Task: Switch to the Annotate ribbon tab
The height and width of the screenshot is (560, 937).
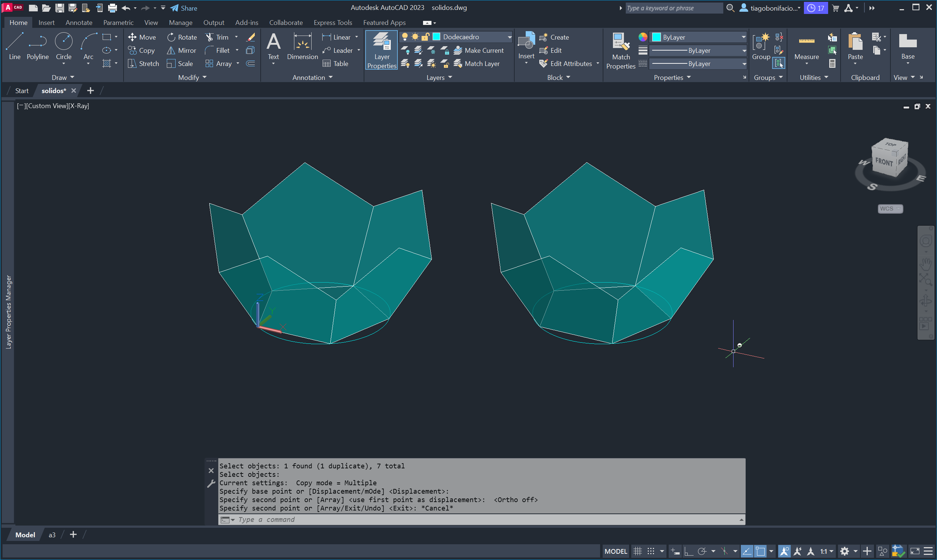Action: click(79, 23)
